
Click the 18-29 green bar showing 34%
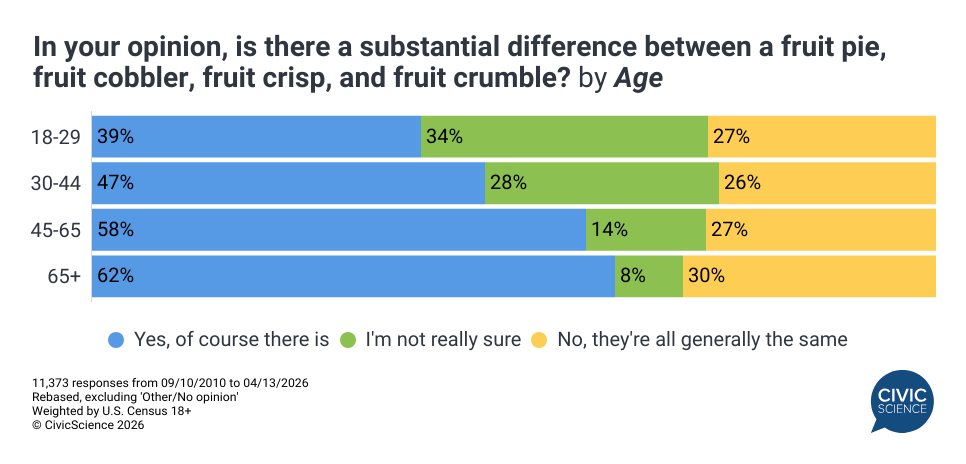click(x=564, y=137)
